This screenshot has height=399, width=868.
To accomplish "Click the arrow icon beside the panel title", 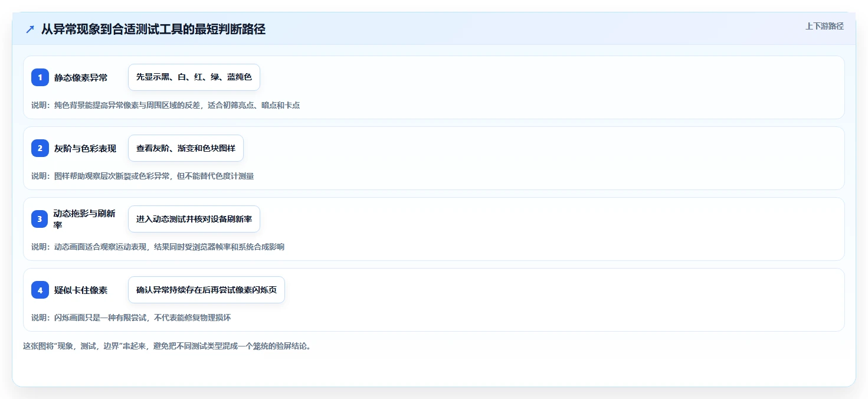I will (30, 30).
